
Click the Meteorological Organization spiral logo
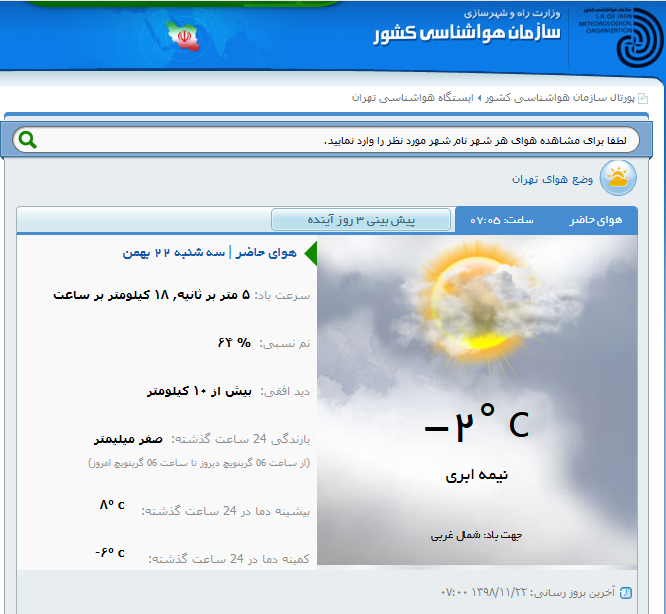click(639, 37)
